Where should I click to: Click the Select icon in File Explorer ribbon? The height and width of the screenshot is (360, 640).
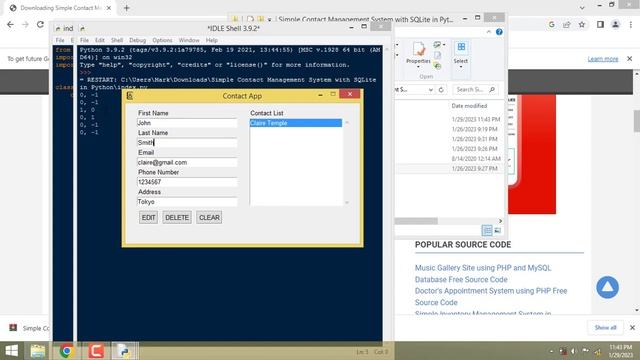pyautogui.click(x=461, y=47)
